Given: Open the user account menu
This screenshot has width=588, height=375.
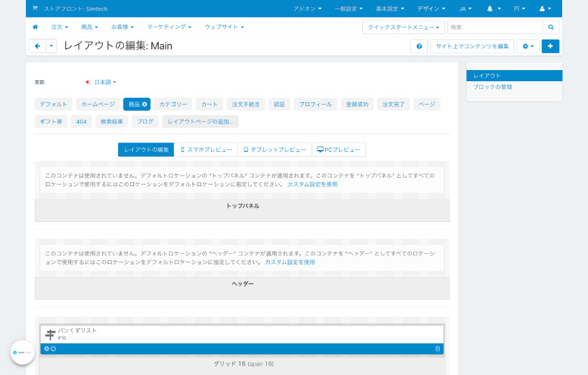Looking at the screenshot, I should coord(545,9).
